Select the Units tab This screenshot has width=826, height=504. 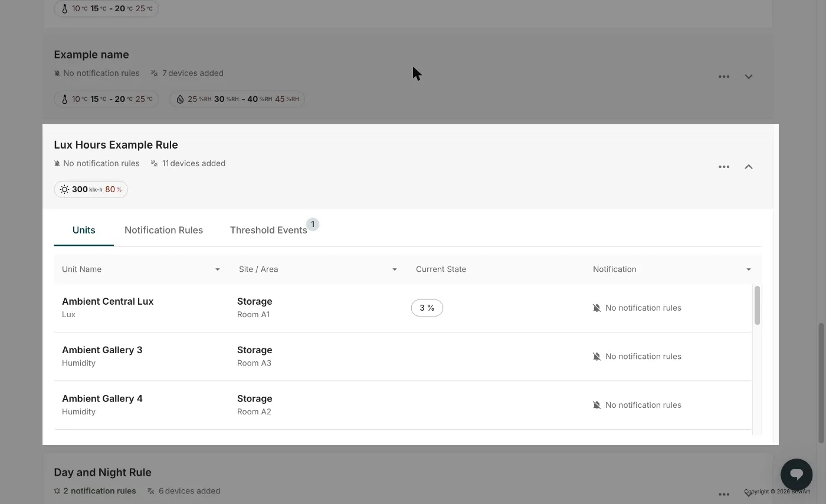tap(84, 230)
